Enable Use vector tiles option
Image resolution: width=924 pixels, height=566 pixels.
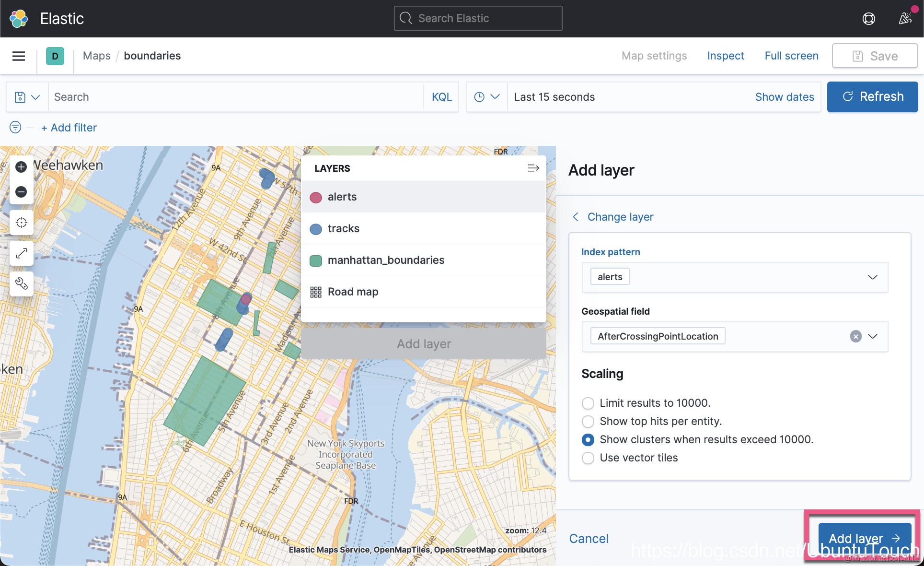coord(588,458)
